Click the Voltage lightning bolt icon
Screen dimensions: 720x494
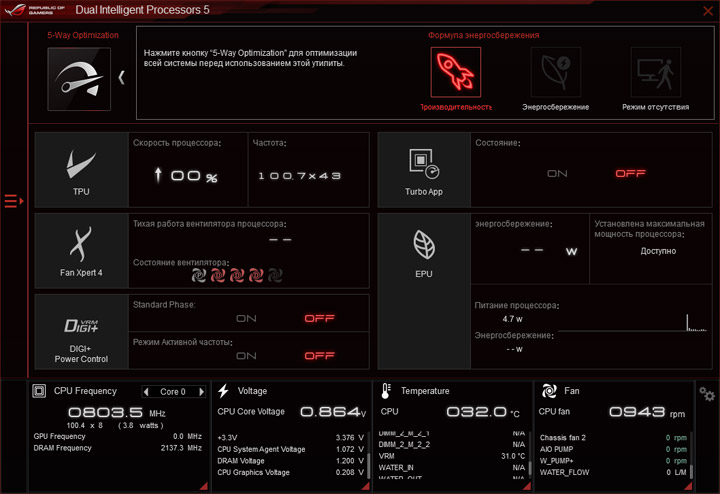point(224,391)
